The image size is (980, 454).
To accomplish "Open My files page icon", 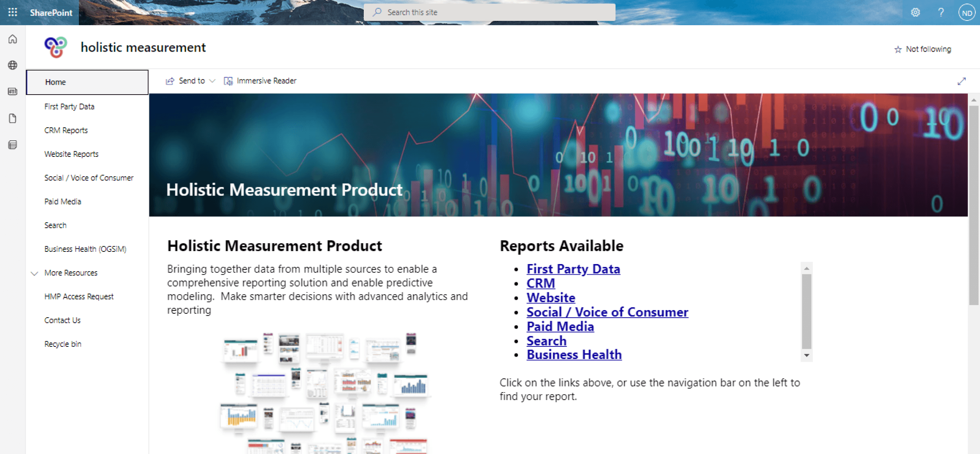I will 13,118.
